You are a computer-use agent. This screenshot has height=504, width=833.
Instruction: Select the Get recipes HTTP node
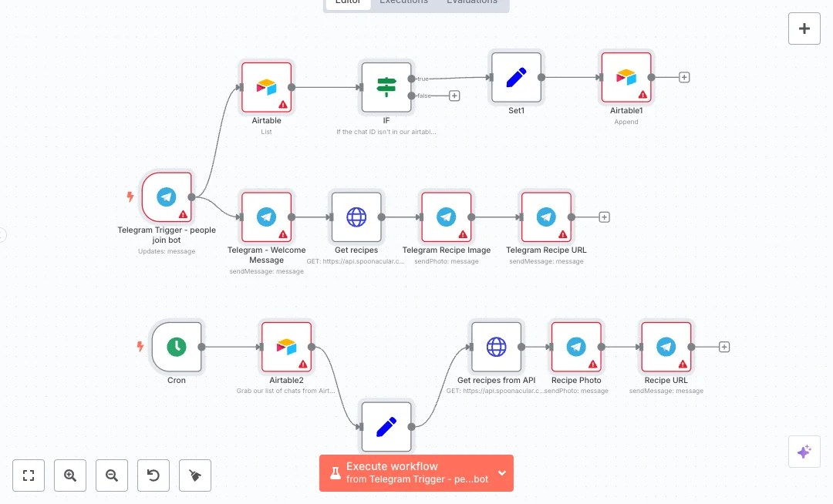click(356, 217)
